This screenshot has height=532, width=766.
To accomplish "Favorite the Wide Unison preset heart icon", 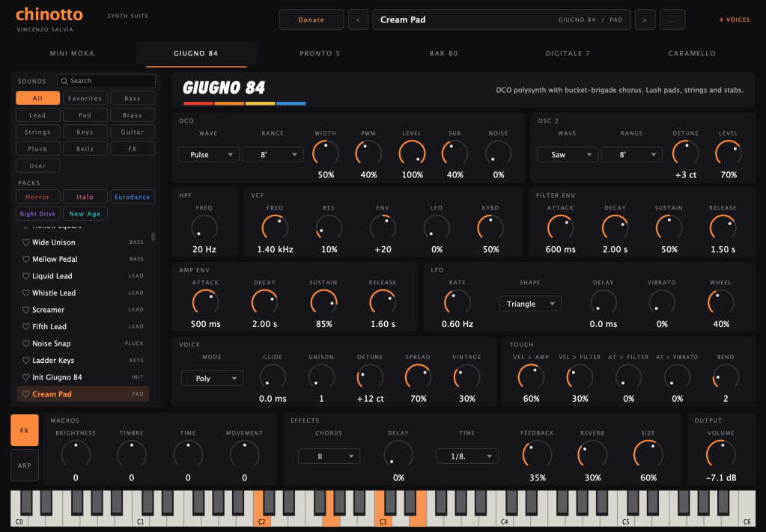I will point(26,242).
